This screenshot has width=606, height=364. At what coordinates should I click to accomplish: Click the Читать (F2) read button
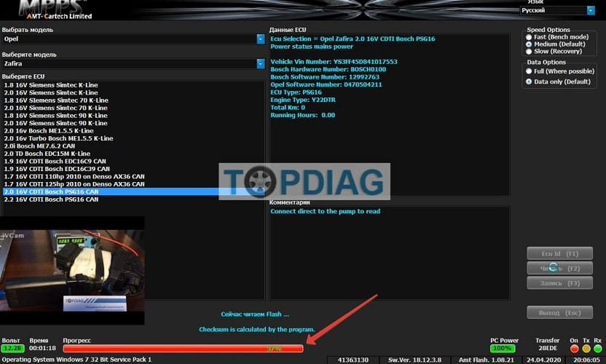(559, 268)
